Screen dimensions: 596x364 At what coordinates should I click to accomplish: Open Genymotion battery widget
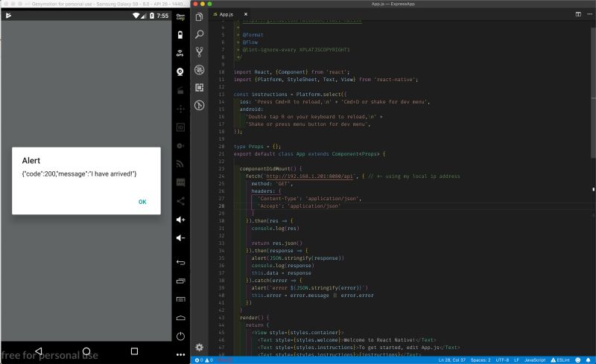(180, 35)
